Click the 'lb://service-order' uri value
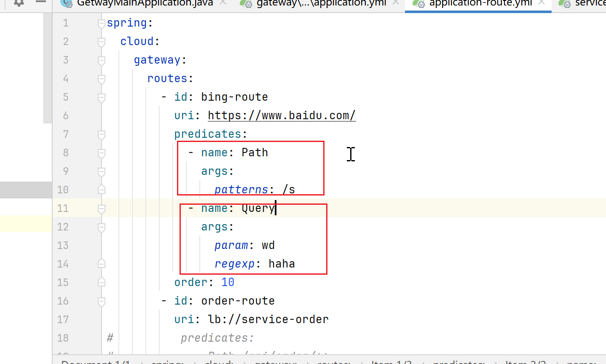 [268, 319]
